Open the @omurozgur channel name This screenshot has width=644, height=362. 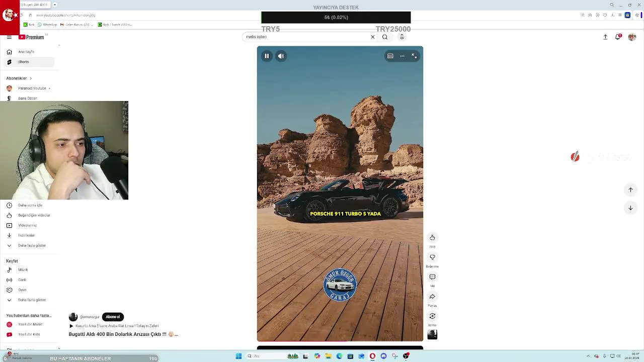pyautogui.click(x=90, y=317)
